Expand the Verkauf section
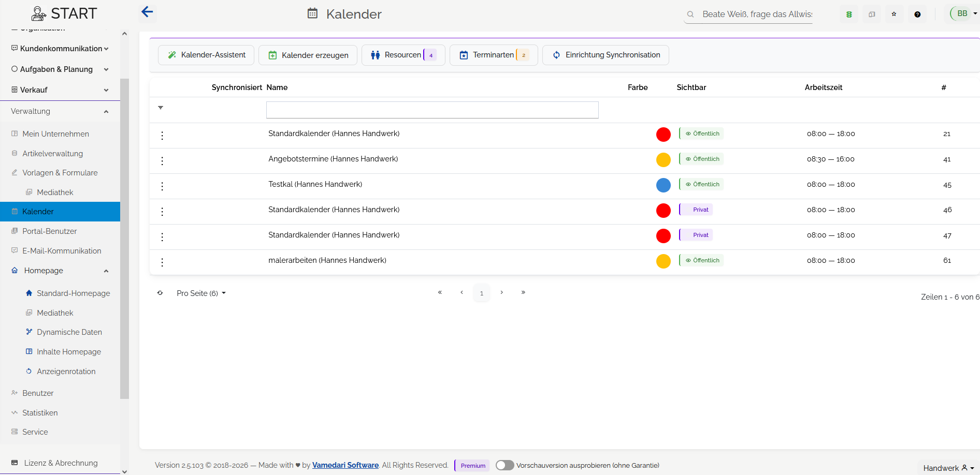The height and width of the screenshot is (475, 980). [x=60, y=90]
